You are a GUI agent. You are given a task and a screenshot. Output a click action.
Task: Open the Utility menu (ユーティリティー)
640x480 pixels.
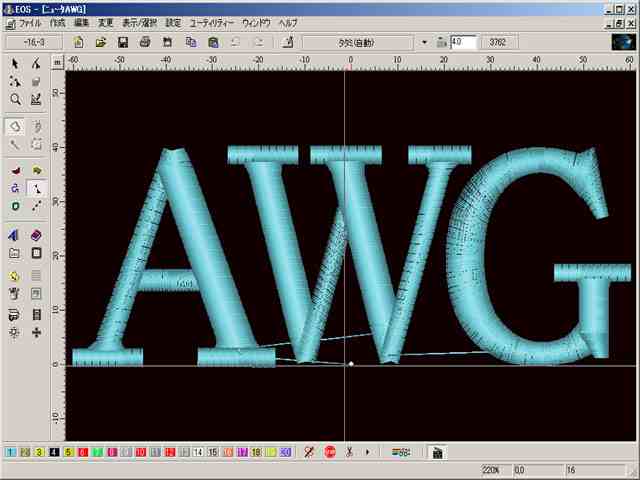click(212, 23)
